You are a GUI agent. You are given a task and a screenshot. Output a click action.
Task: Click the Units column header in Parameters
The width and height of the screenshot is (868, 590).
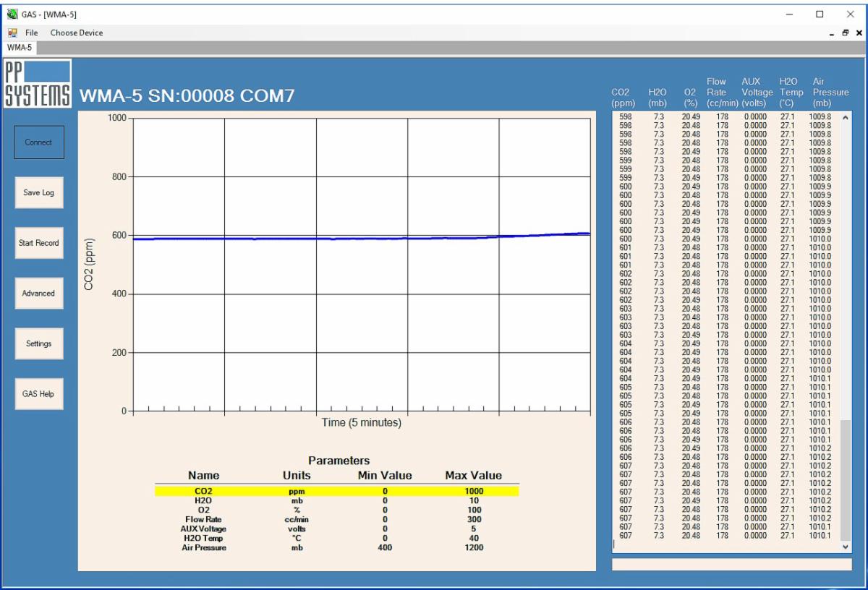pyautogui.click(x=297, y=476)
